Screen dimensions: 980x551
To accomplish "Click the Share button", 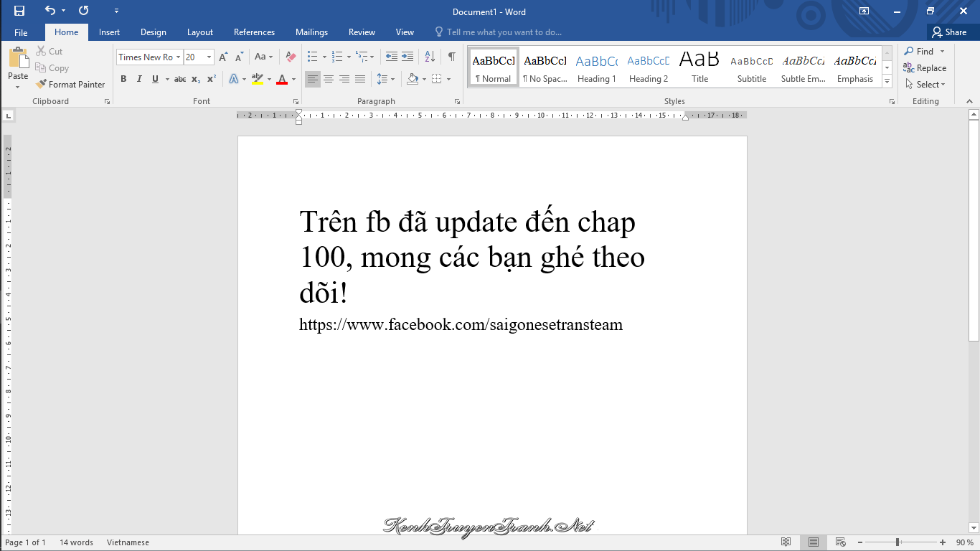I will click(x=949, y=32).
